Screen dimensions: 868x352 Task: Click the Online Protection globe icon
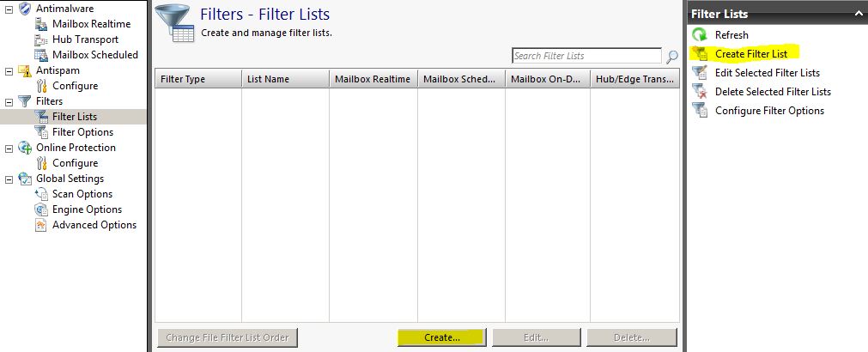25,148
